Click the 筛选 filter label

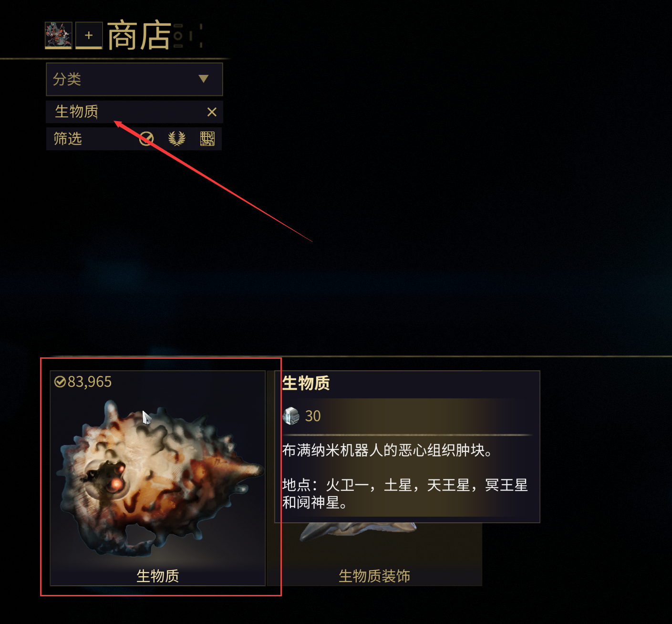pos(68,139)
